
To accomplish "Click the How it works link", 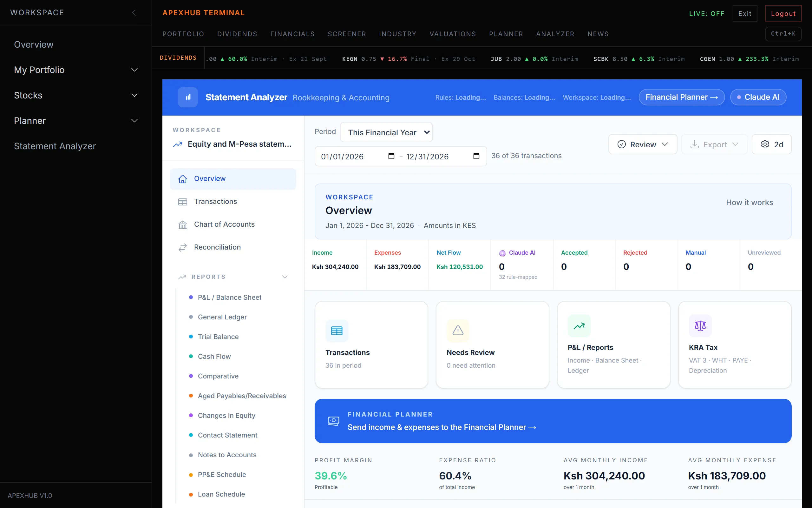I will (x=749, y=202).
